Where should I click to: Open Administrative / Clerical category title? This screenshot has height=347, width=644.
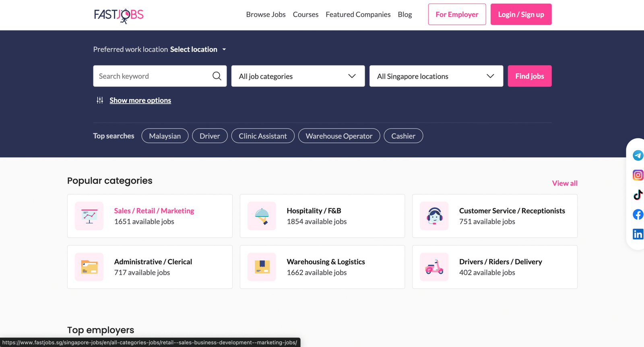click(x=153, y=262)
